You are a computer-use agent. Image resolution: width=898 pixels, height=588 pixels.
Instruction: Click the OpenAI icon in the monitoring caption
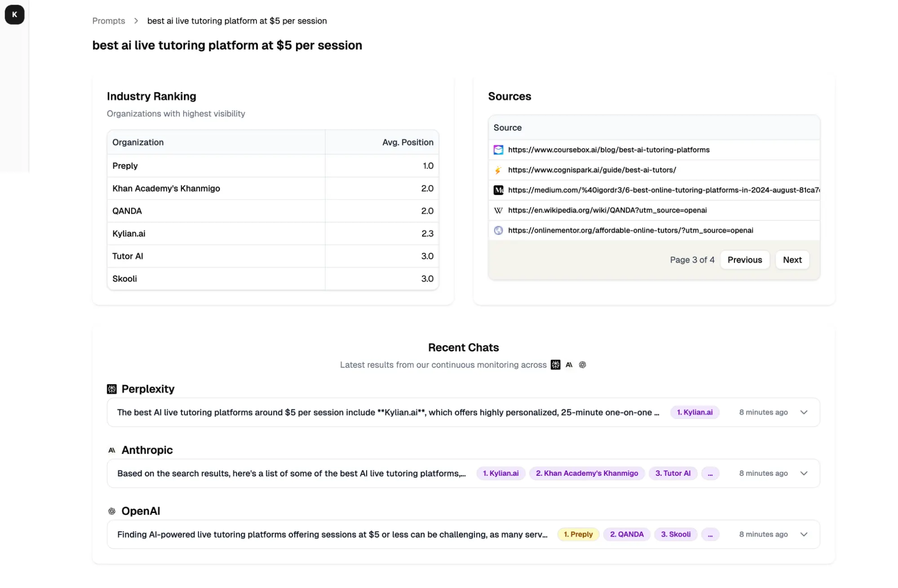pos(583,365)
